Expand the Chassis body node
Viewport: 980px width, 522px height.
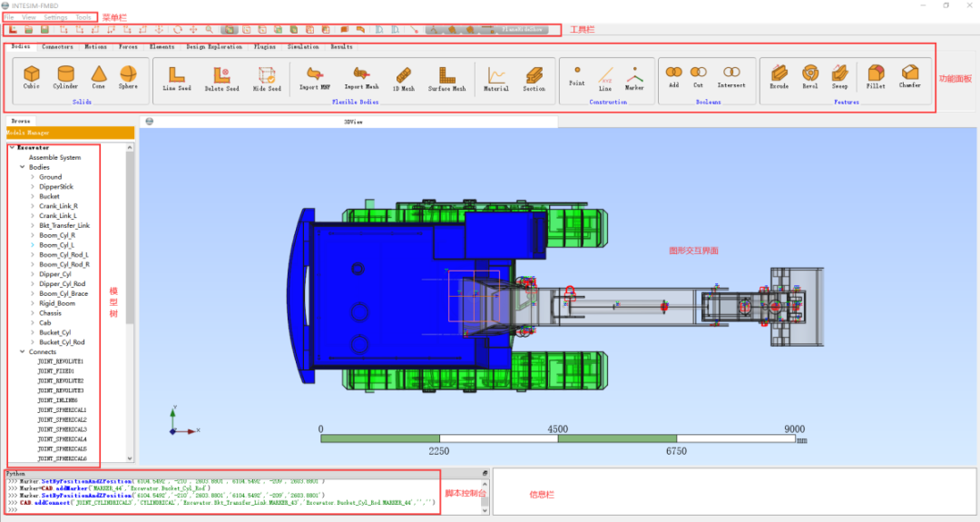pos(33,312)
